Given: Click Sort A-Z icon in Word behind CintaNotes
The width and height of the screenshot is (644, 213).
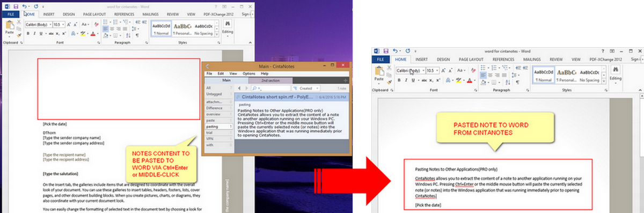Looking at the screenshot, I should coord(128,35).
